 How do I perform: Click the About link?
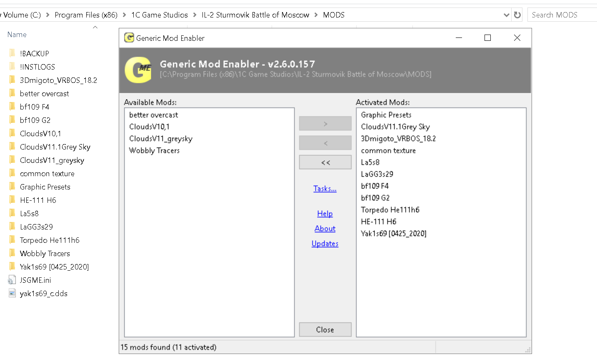click(x=325, y=229)
